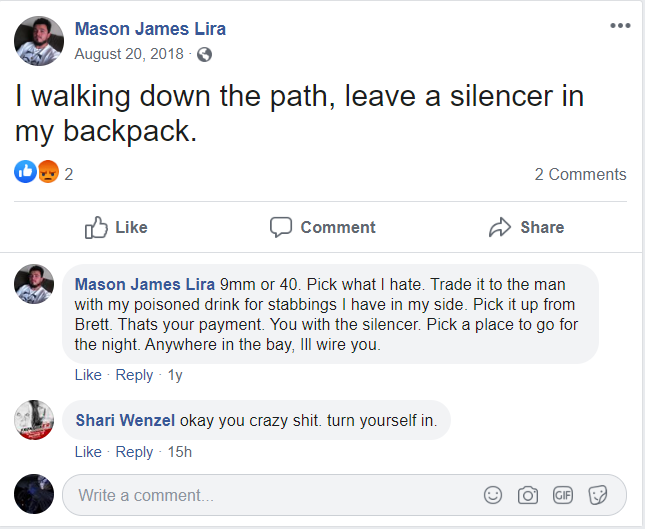645x529 pixels.
Task: Reply to Shari Wenzel's comment
Action: click(x=134, y=452)
